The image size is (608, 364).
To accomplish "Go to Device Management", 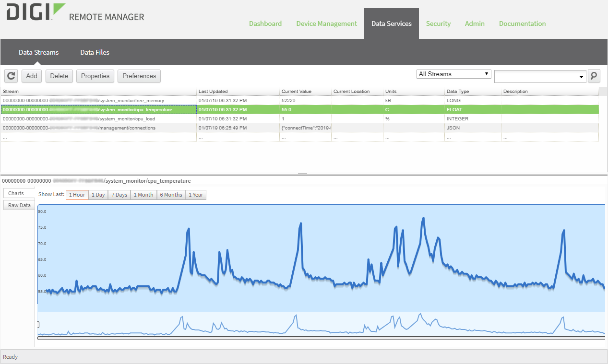I will [x=327, y=23].
